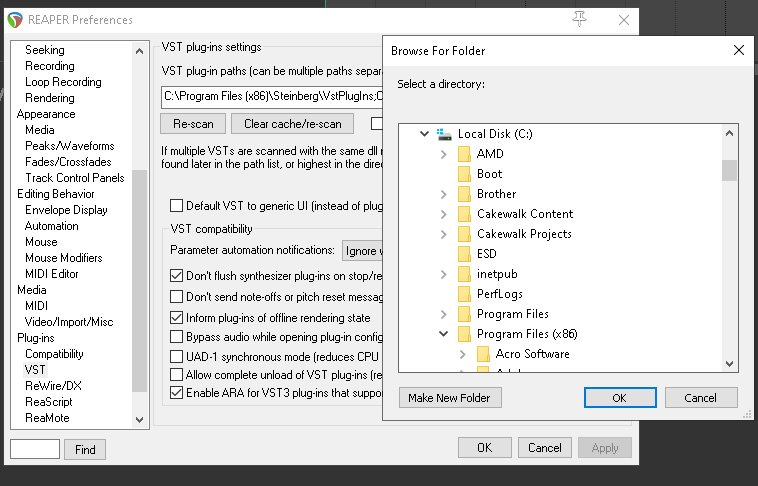Click the Program Files folder icon

pyautogui.click(x=464, y=314)
